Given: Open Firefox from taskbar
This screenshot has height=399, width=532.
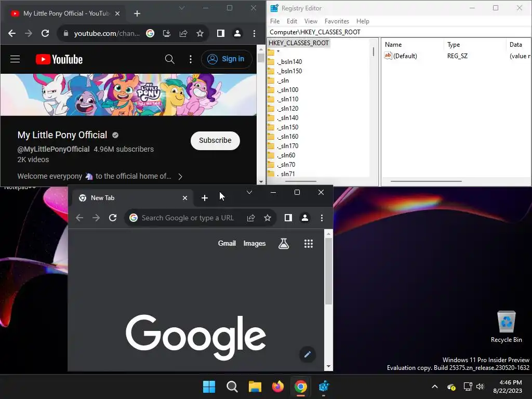Looking at the screenshot, I should tap(278, 387).
